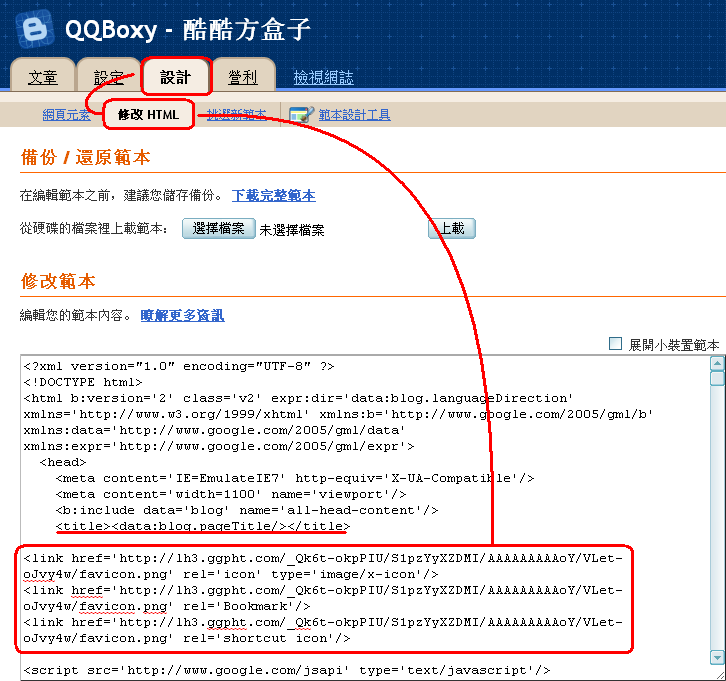Click inside the template HTML code textarea
The width and height of the screenshot is (726, 681).
point(365,518)
